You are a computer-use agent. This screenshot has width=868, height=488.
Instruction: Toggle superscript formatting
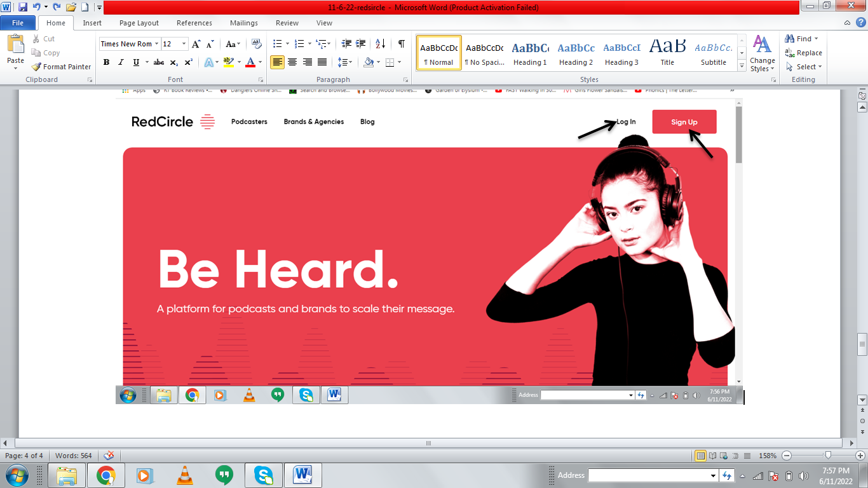point(189,62)
